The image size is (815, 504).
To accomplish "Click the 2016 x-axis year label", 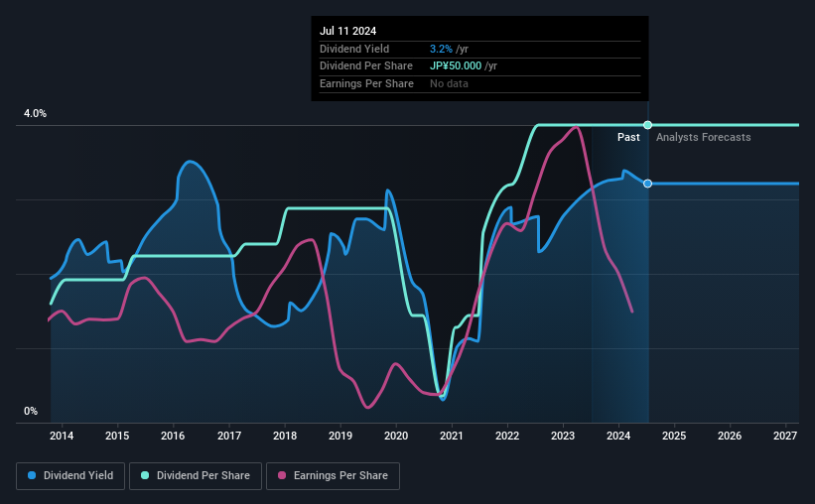I will (173, 436).
